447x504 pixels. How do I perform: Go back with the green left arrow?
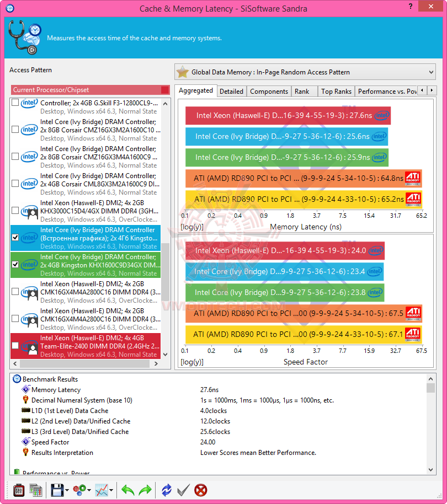tap(127, 491)
